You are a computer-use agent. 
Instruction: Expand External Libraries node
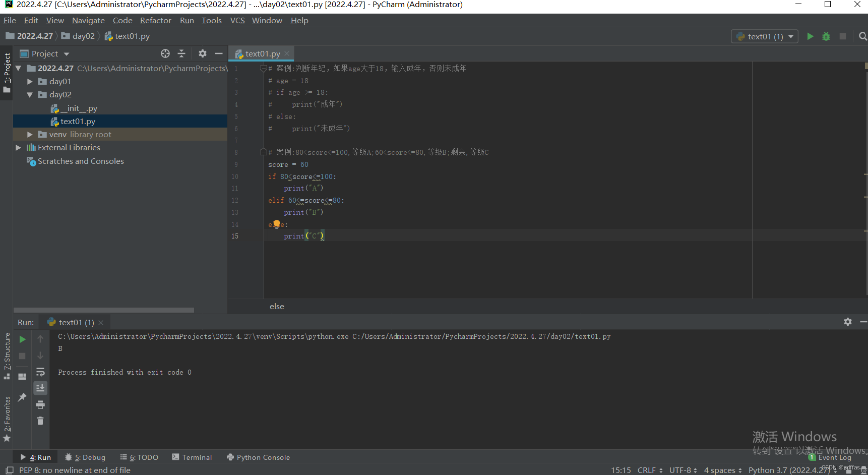(19, 148)
